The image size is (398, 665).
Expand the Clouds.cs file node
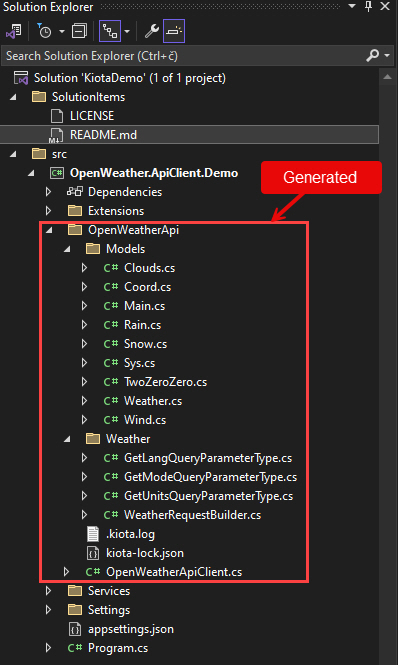click(x=84, y=268)
